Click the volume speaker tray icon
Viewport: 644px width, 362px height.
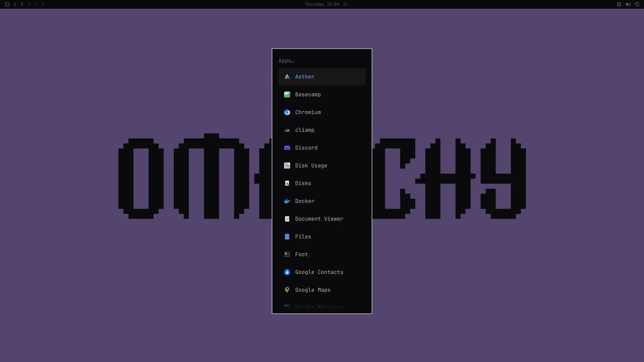click(x=628, y=4)
